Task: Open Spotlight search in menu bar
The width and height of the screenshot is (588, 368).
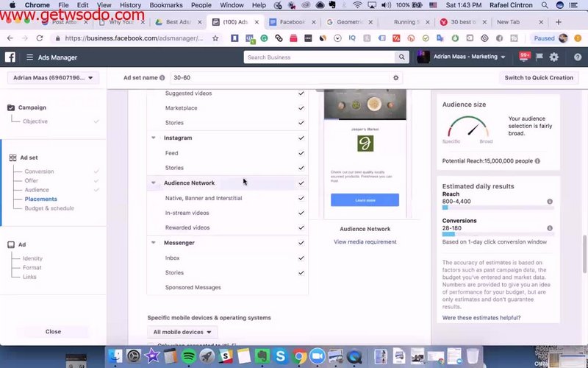Action: (x=545, y=5)
